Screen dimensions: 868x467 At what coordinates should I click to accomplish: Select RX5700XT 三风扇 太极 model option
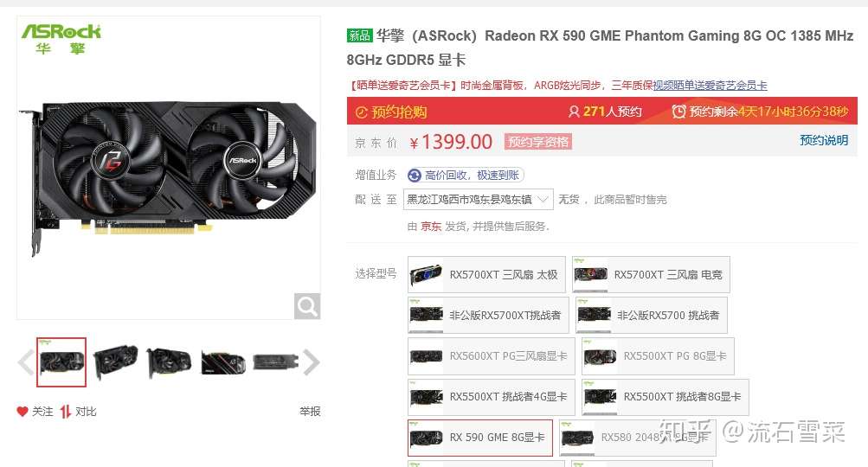tap(486, 274)
